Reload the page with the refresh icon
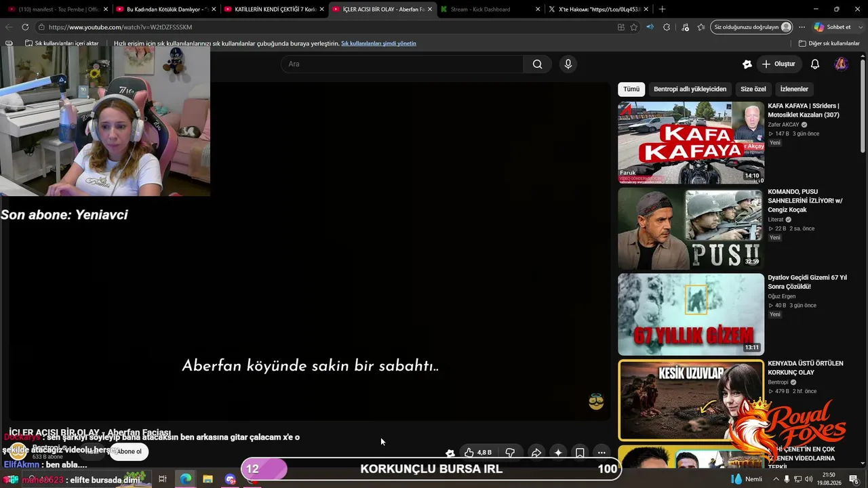This screenshot has width=868, height=488. pos(25,27)
